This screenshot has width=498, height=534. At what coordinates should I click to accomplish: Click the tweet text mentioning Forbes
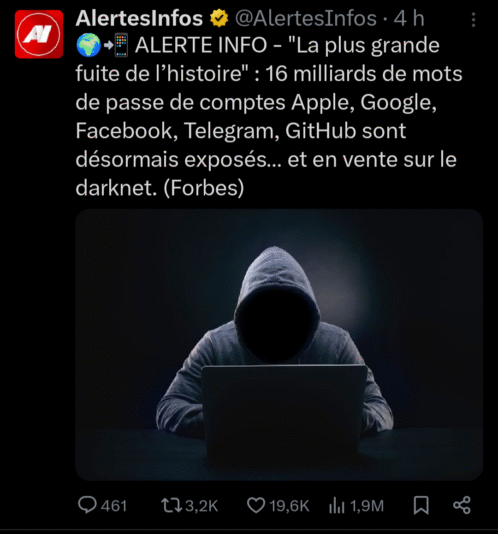click(x=269, y=116)
